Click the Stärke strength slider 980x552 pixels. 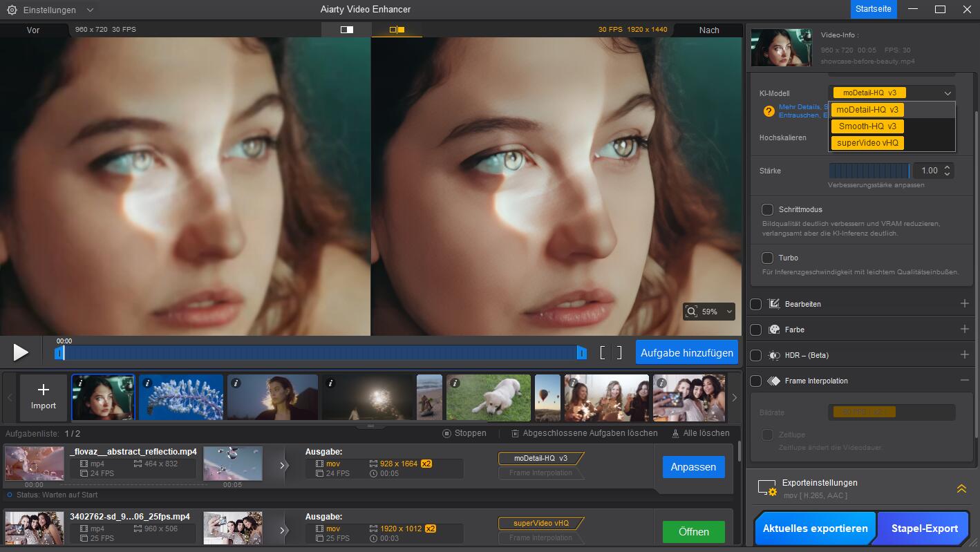click(x=869, y=171)
